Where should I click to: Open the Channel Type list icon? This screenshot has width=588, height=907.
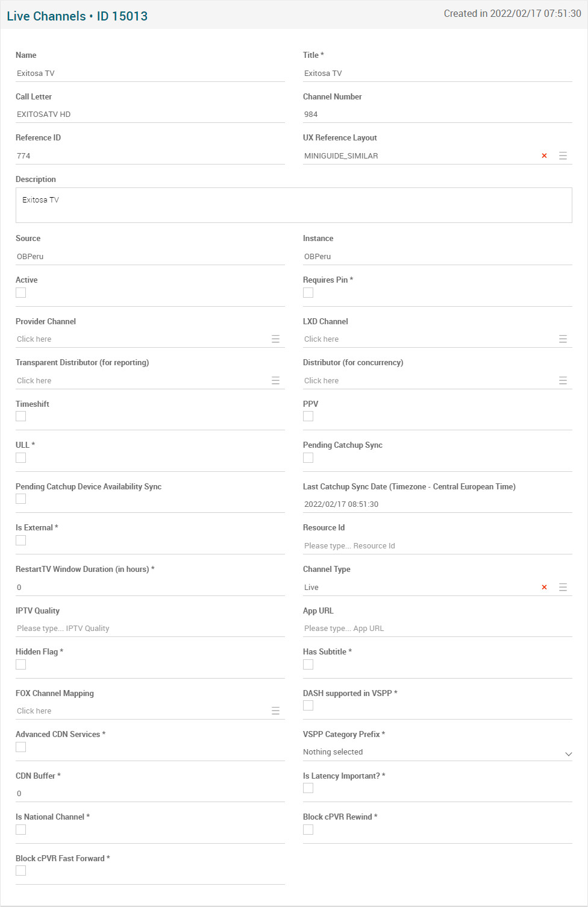[x=563, y=588]
